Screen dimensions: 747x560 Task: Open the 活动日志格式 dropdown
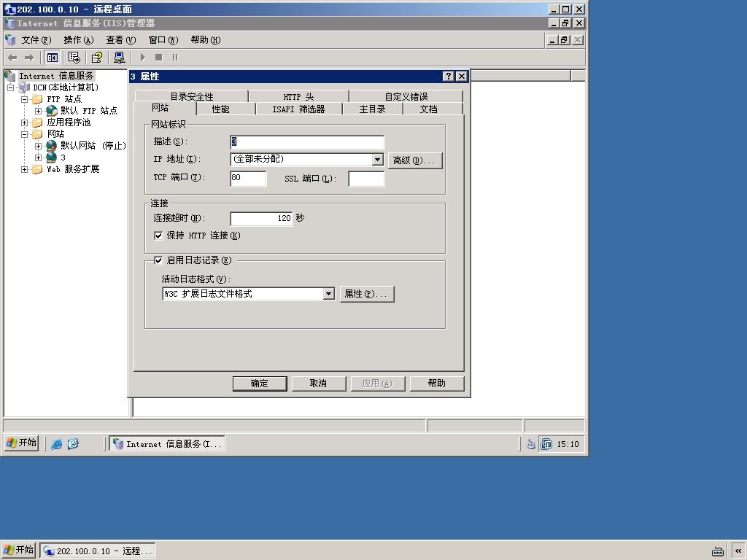tap(329, 294)
